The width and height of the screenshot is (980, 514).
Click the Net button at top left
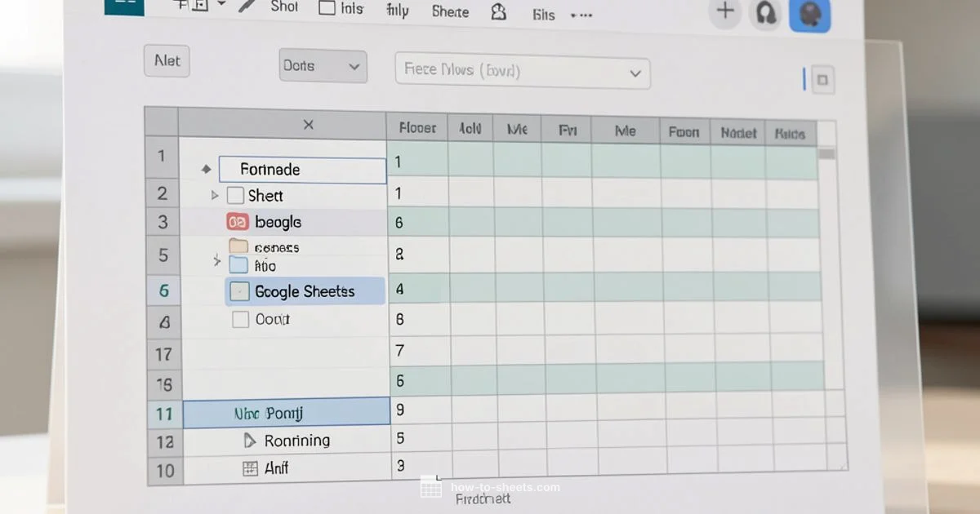pyautogui.click(x=167, y=60)
